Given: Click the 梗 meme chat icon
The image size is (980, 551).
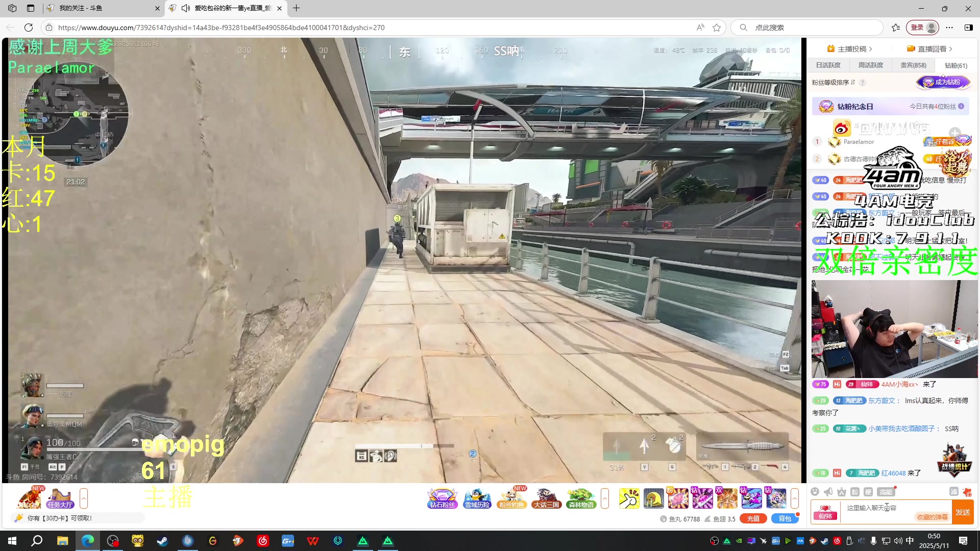Looking at the screenshot, I should click(x=868, y=492).
